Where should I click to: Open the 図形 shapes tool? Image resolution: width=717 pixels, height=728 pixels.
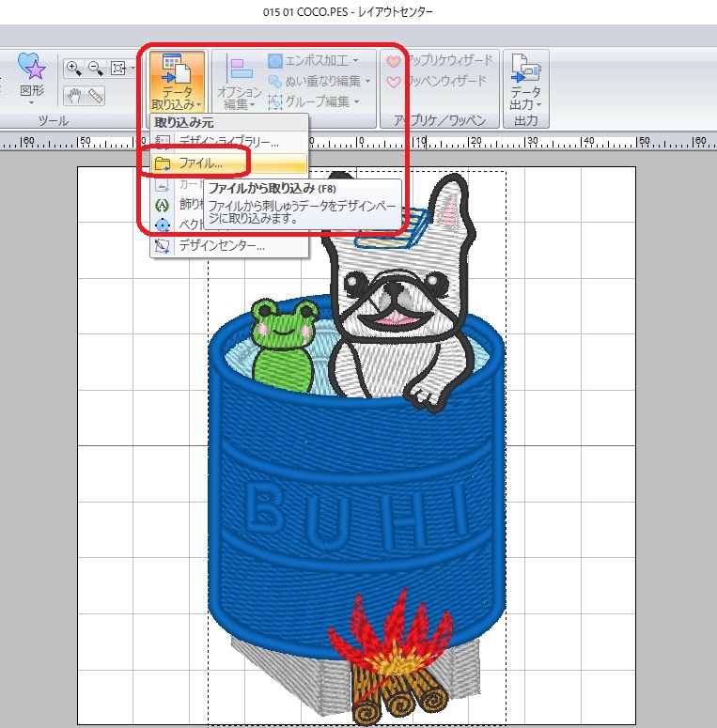click(x=32, y=78)
